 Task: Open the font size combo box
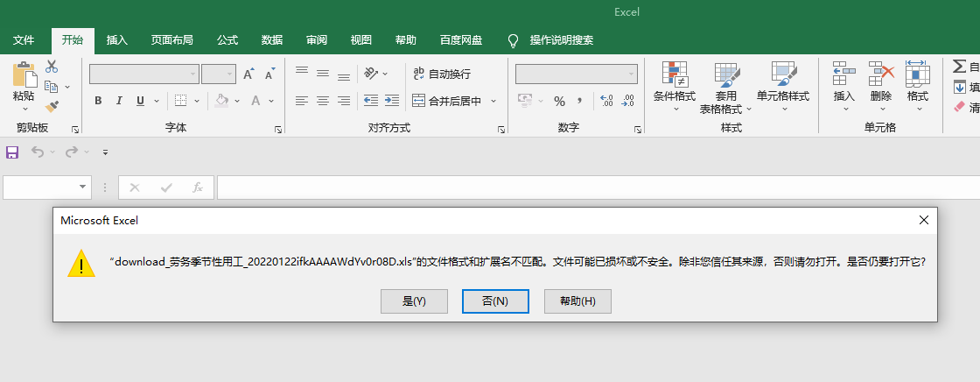(x=219, y=74)
